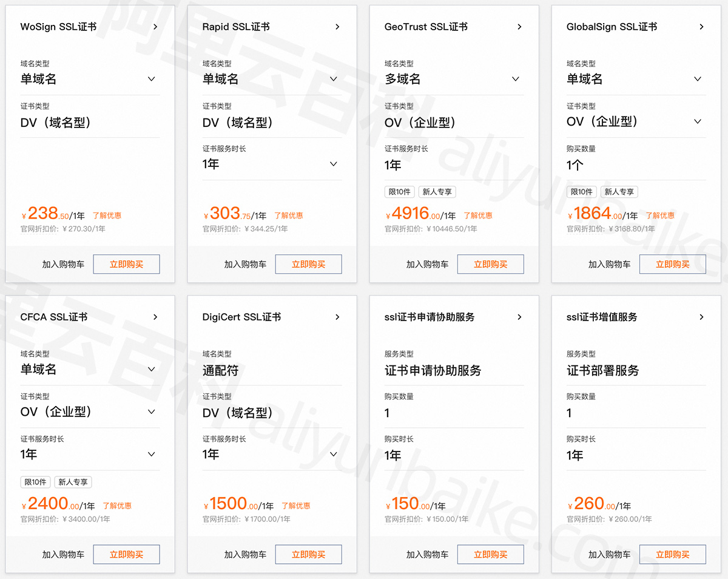The height and width of the screenshot is (579, 728).
Task: Click 立即购买 on Rapid SSL card
Action: point(308,264)
